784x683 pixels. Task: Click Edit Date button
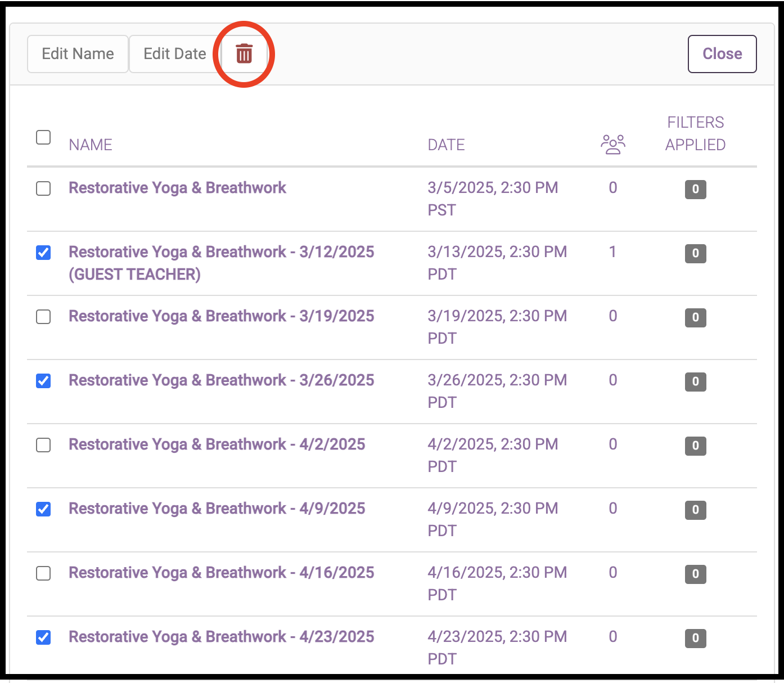point(175,54)
